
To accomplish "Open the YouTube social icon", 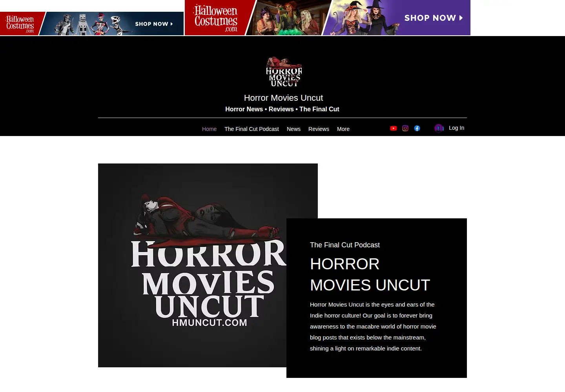I will click(x=394, y=128).
